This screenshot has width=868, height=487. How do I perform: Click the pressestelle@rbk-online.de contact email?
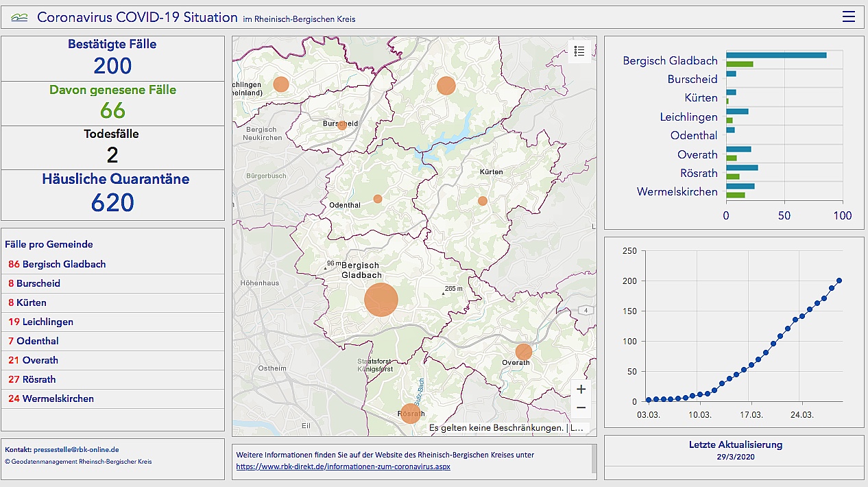click(x=76, y=449)
